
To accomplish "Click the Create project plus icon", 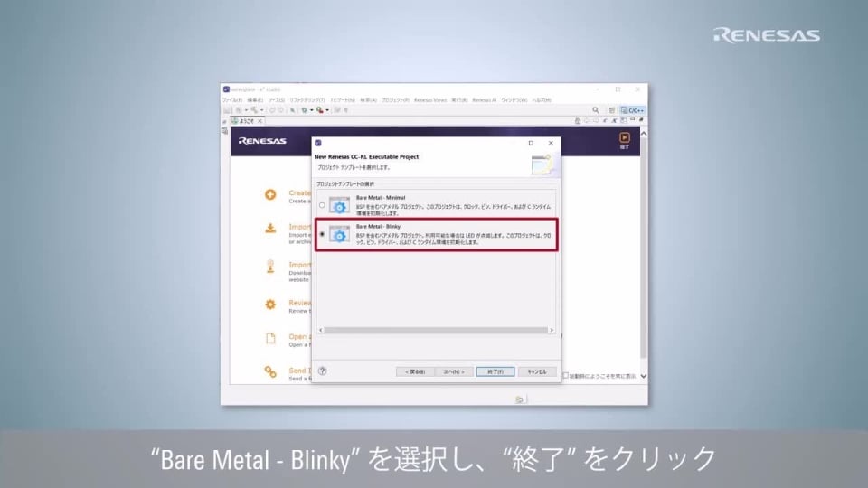I will (269, 194).
